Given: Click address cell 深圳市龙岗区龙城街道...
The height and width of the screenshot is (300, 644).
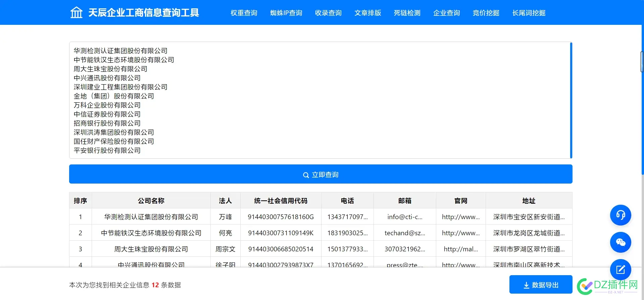Looking at the screenshot, I should [529, 233].
